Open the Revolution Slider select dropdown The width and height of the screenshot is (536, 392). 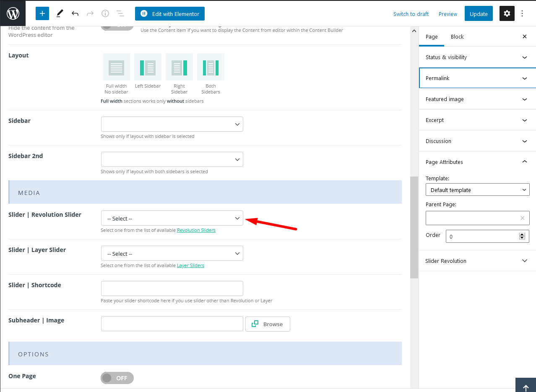(172, 218)
